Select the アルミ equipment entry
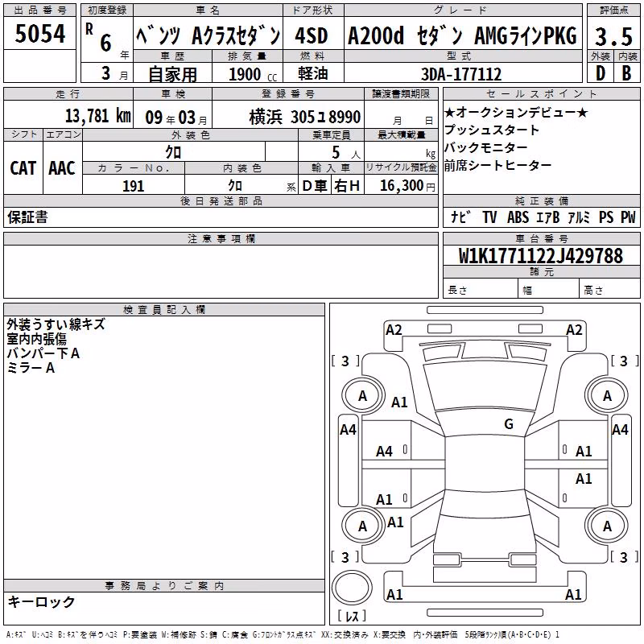644x644 pixels. coord(579,217)
